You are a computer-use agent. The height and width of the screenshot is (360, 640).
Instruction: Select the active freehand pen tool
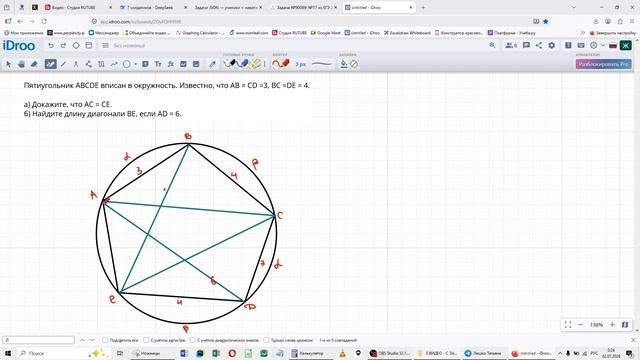pos(50,64)
